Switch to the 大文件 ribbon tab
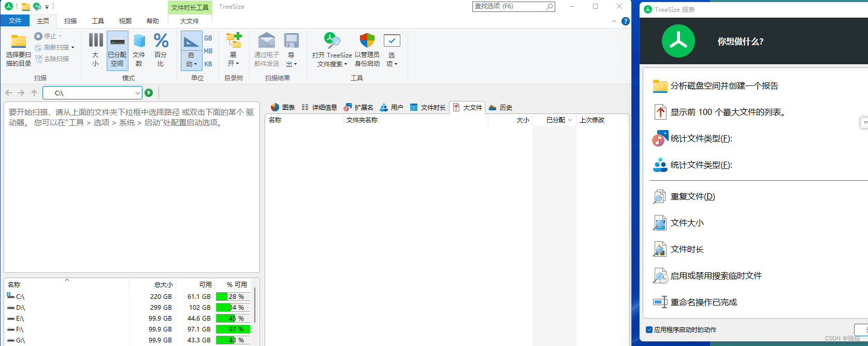The width and height of the screenshot is (868, 346). (190, 21)
